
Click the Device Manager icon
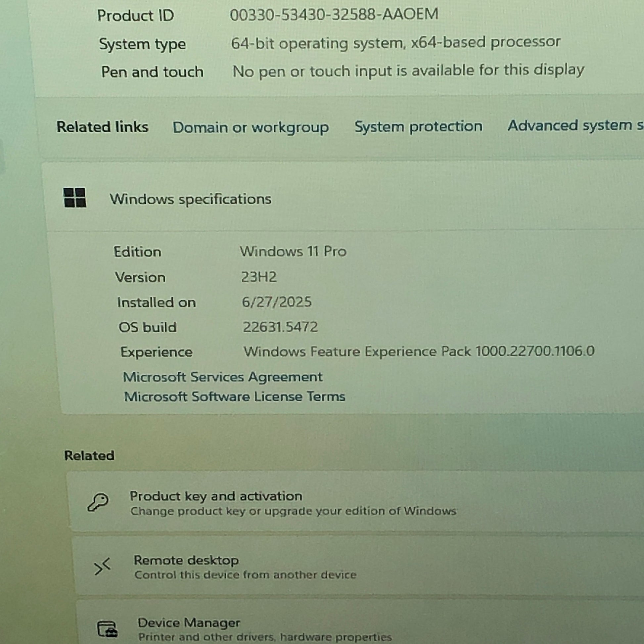[107, 629]
